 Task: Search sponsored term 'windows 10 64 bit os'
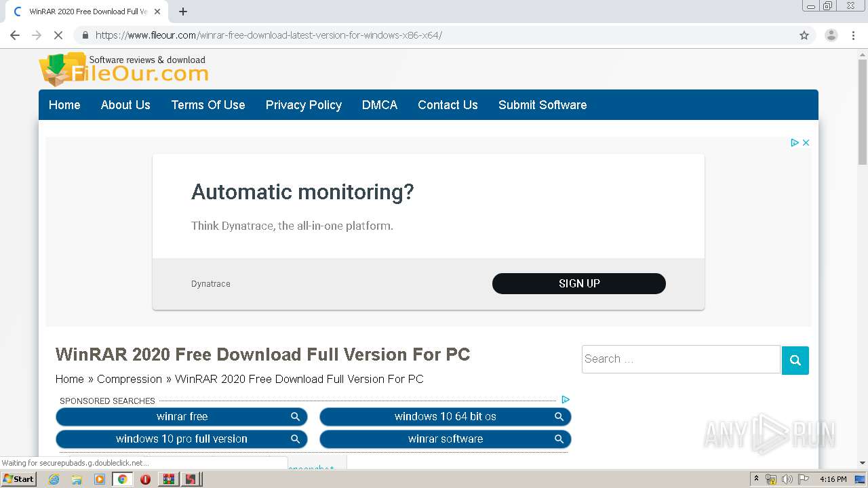coord(446,417)
